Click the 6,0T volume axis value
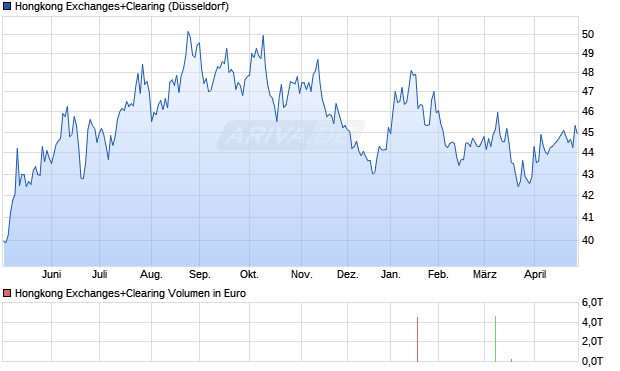This screenshot has width=620, height=371. click(x=592, y=303)
